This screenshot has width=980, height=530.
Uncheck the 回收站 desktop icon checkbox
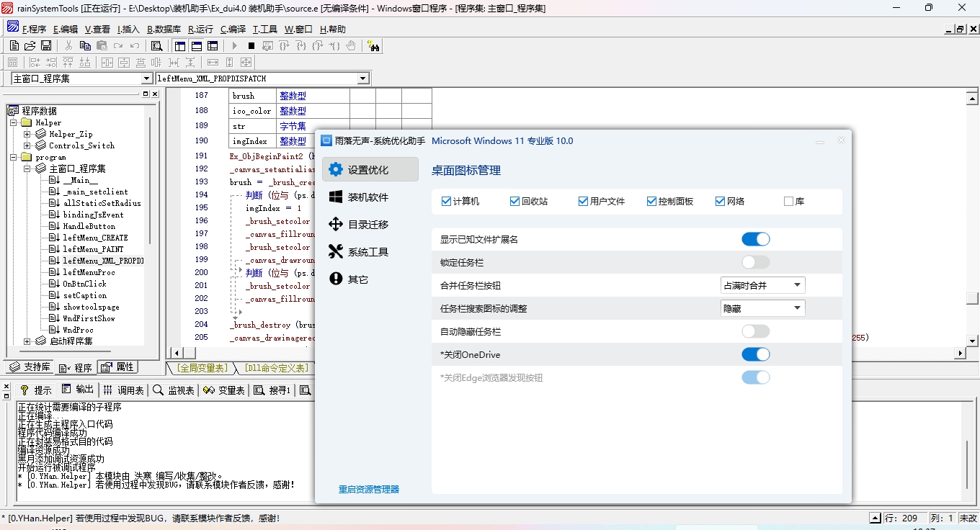click(514, 202)
